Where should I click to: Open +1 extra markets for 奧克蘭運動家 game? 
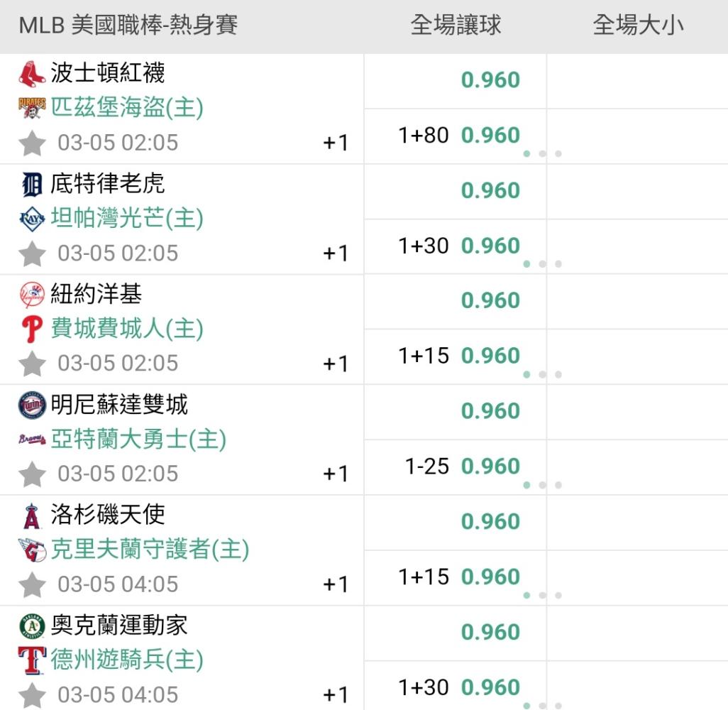pos(336,694)
